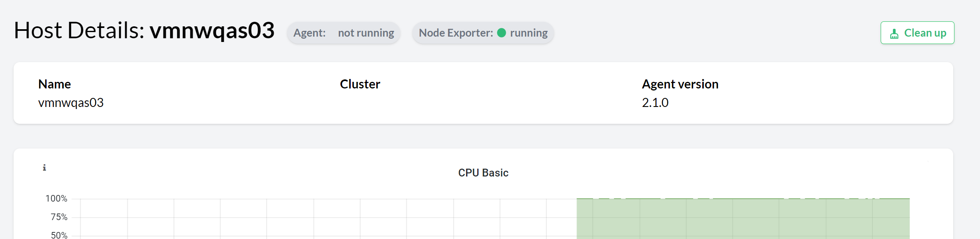Click the Agent version label
The height and width of the screenshot is (239, 980).
(680, 84)
